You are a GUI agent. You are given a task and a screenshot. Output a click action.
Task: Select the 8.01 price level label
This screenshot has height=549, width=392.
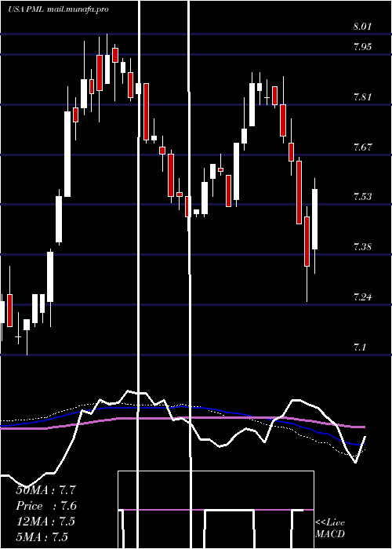[362, 27]
